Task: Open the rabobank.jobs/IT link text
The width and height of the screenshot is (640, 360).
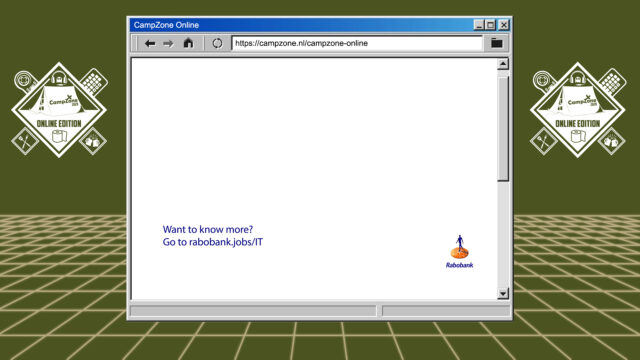Action: pos(226,242)
